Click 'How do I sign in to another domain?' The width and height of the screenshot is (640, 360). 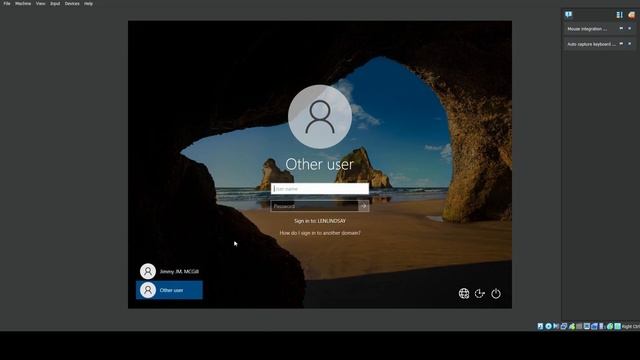point(320,233)
